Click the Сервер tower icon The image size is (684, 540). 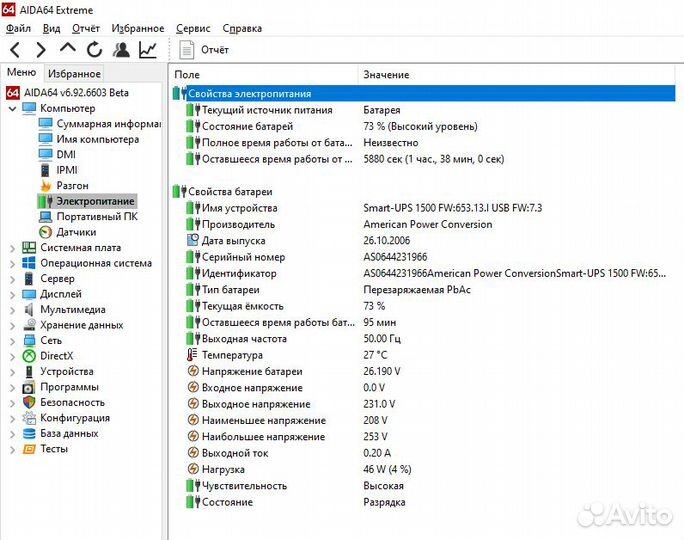(x=29, y=279)
